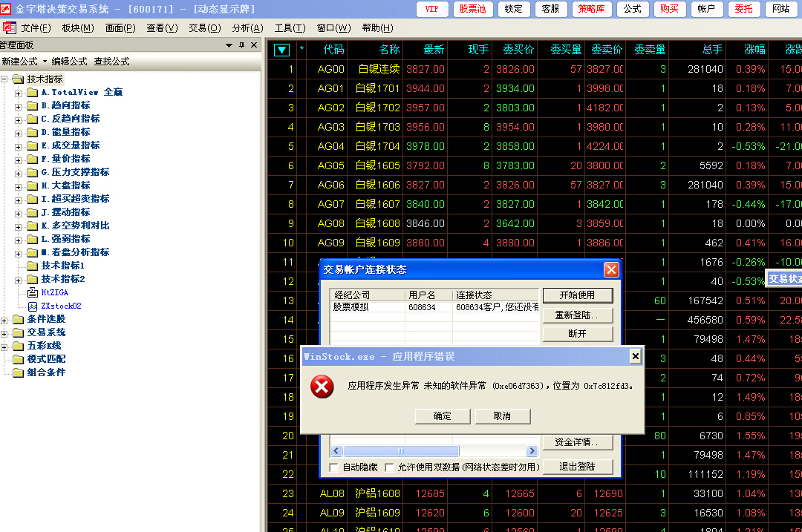Viewport: 802px width, 532px height.
Task: Collapse the 技术指标 root node
Action: (5, 79)
